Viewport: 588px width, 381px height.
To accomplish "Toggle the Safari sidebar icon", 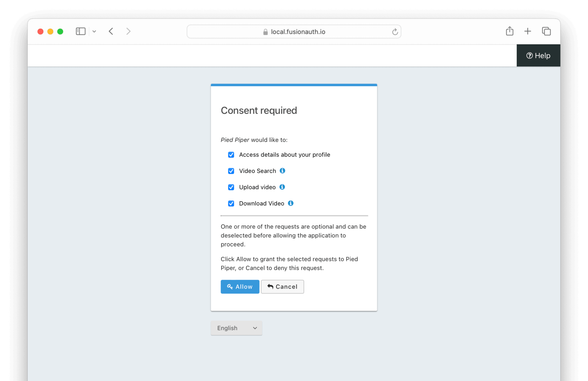I will click(x=80, y=31).
